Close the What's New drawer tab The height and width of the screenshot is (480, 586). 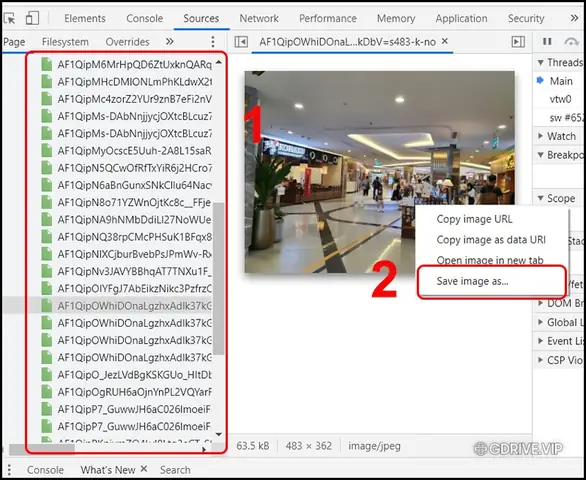[144, 469]
